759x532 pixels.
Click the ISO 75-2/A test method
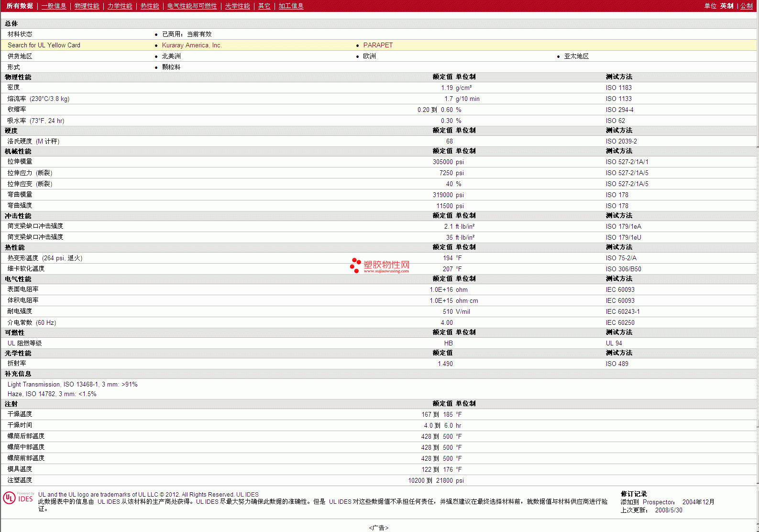621,258
